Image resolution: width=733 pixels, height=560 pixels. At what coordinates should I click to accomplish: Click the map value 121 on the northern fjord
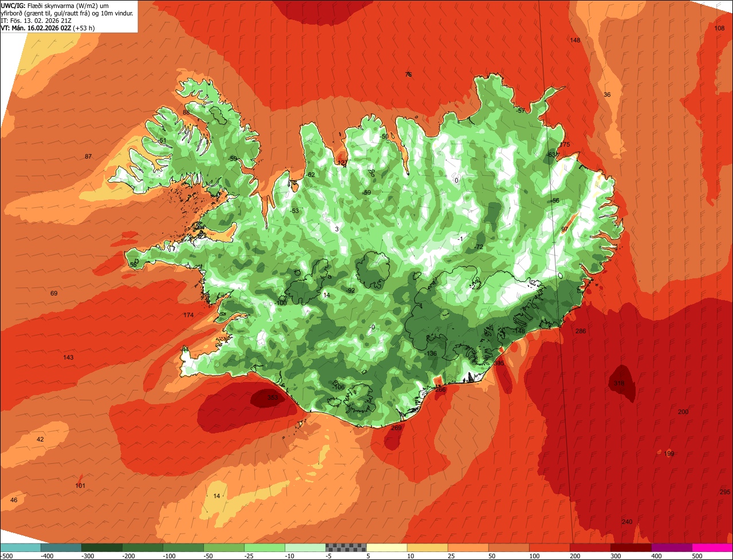pos(342,163)
